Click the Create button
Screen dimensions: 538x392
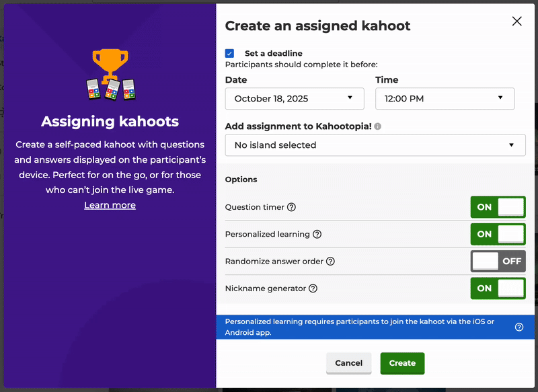402,363
